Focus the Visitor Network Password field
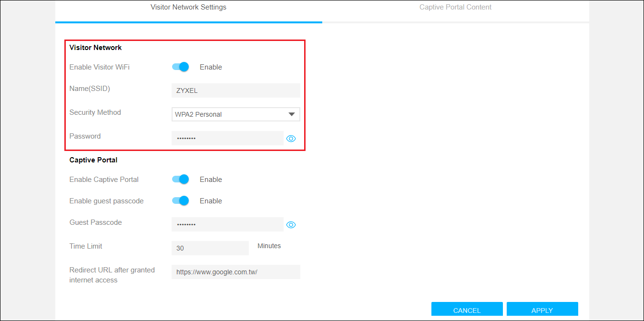The width and height of the screenshot is (644, 321). 227,138
